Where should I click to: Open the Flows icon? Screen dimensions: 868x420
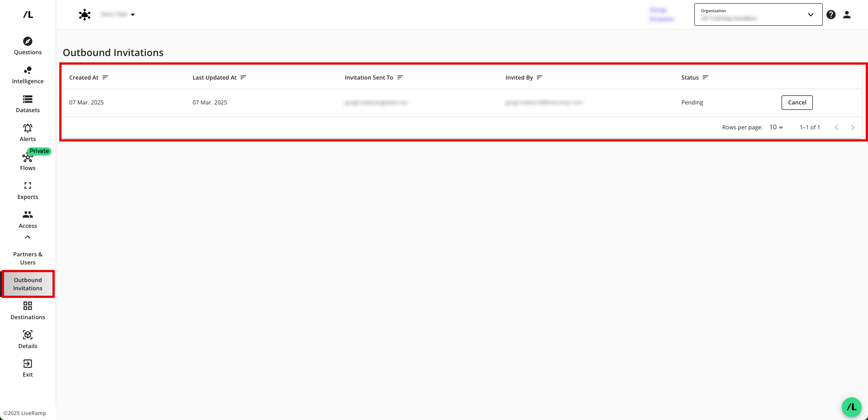(x=27, y=158)
